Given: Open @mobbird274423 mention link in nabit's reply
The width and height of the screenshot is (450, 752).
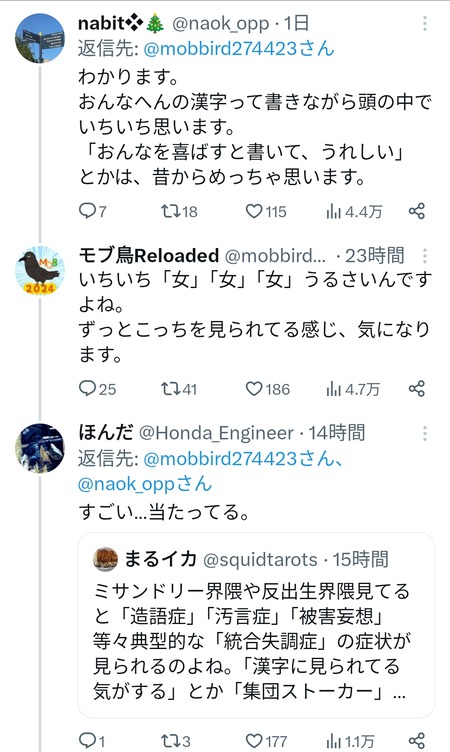Looking at the screenshot, I should (x=239, y=48).
